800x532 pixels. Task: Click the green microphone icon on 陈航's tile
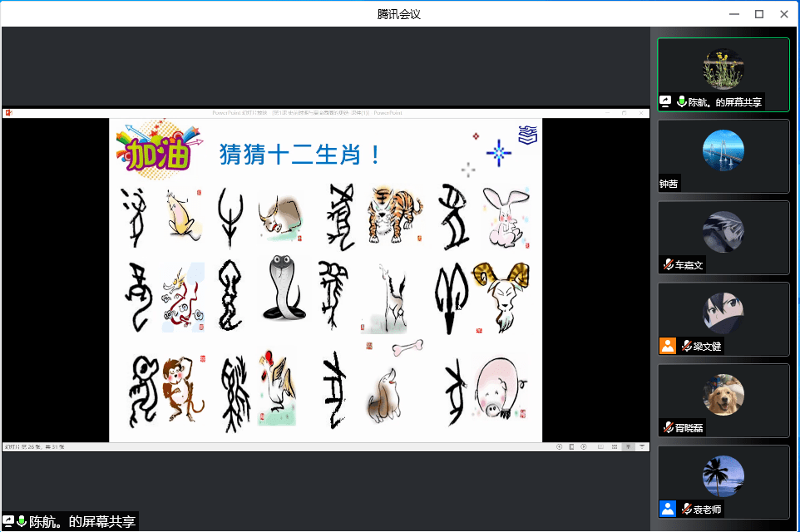(681, 101)
